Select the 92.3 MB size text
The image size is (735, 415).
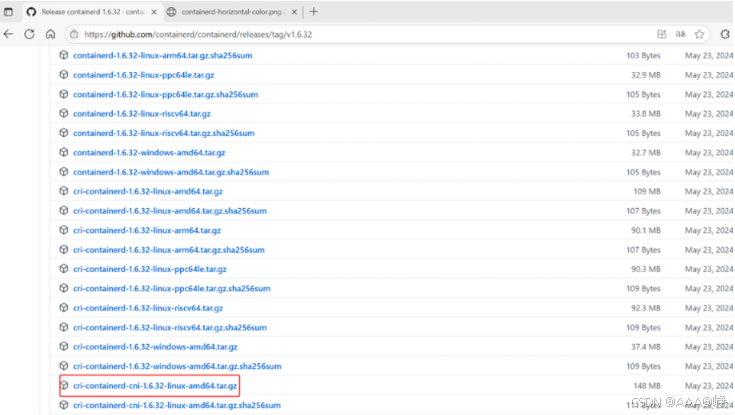point(646,308)
